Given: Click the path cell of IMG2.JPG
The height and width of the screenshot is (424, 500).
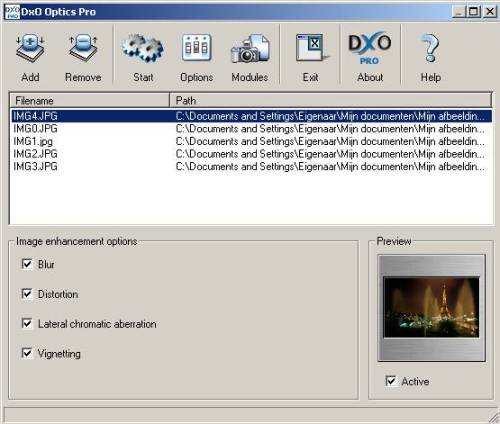Looking at the screenshot, I should (330, 154).
